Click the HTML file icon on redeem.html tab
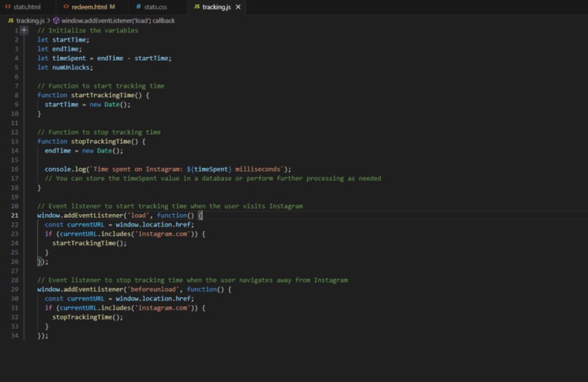This screenshot has width=588, height=382. coord(66,7)
